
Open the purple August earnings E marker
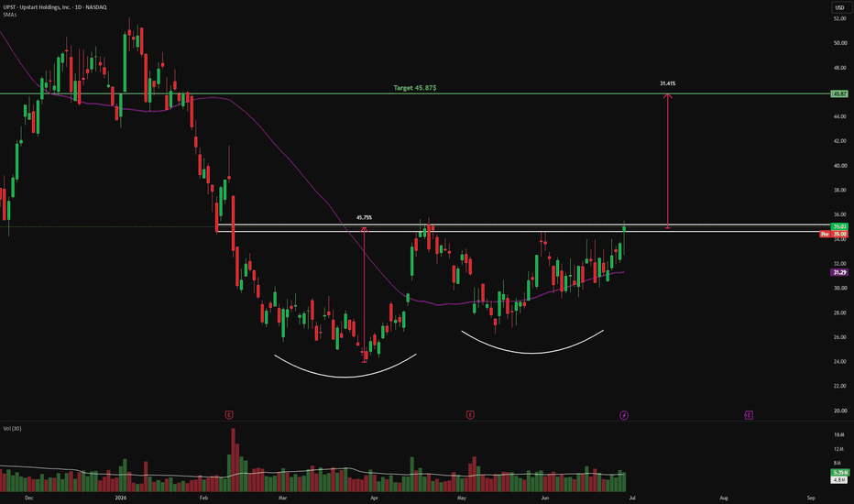coord(749,415)
